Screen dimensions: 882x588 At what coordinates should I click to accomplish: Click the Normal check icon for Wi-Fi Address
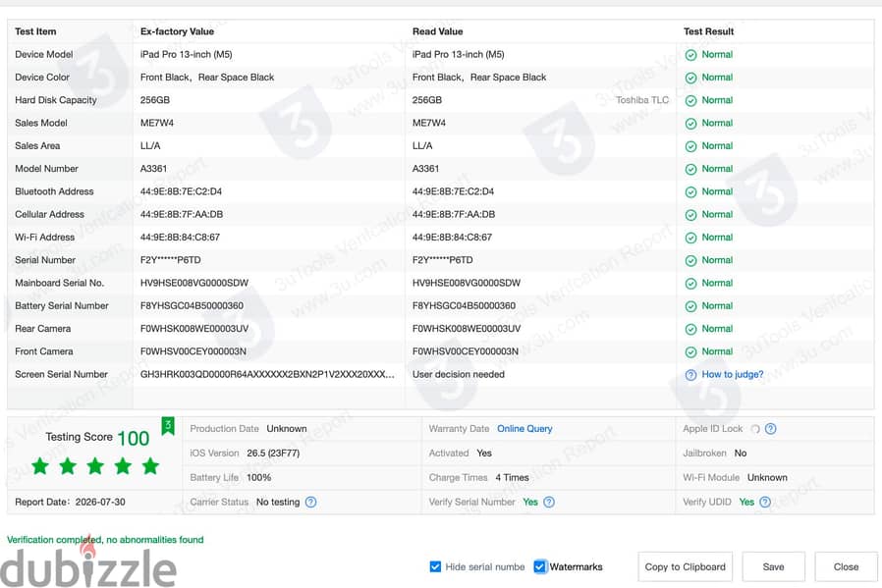690,238
